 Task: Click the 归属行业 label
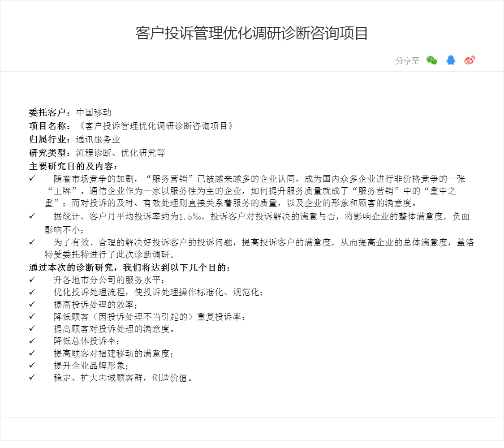(x=50, y=139)
